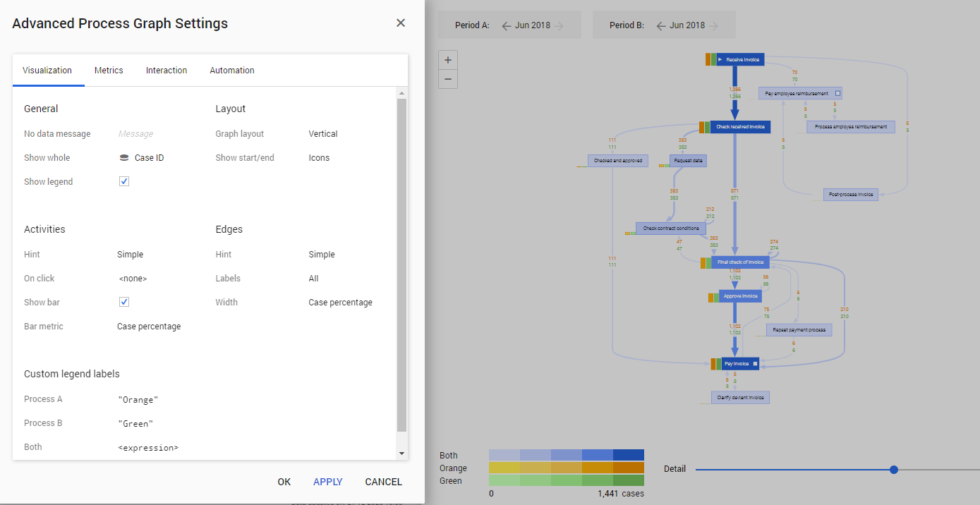Zoom in with the plus button

click(x=448, y=60)
